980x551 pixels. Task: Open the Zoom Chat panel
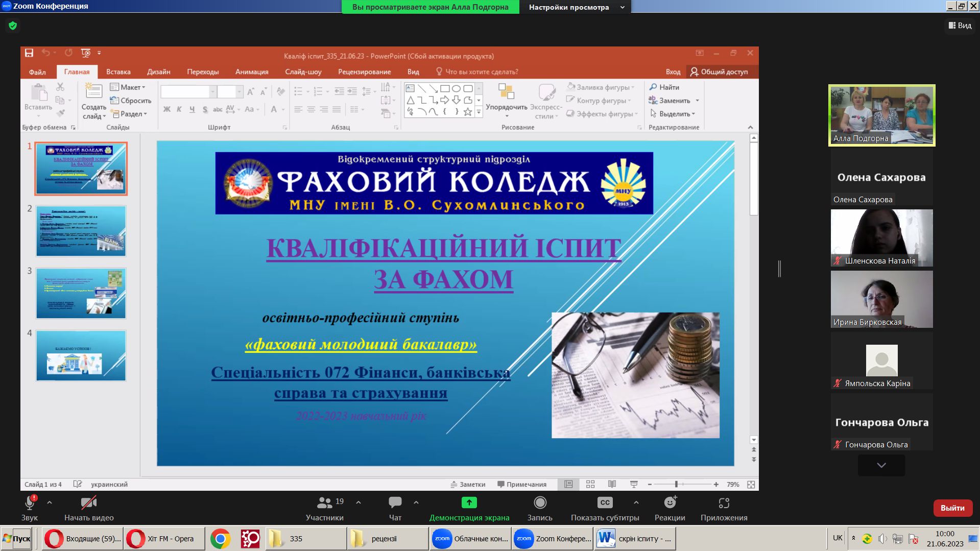click(395, 503)
